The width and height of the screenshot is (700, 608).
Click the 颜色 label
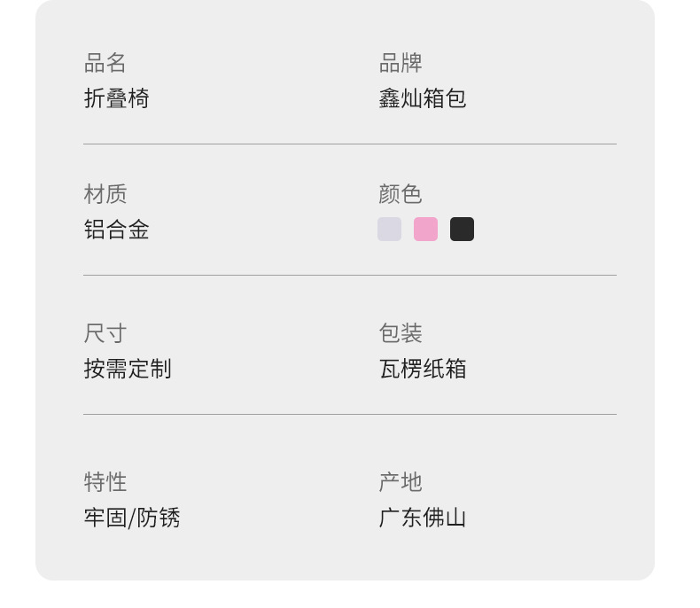[401, 194]
